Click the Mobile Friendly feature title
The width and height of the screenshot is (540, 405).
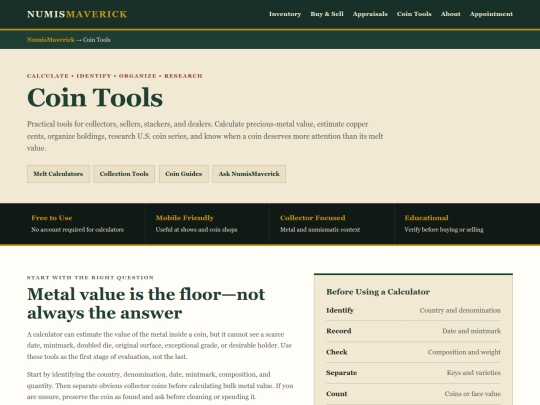pos(185,218)
